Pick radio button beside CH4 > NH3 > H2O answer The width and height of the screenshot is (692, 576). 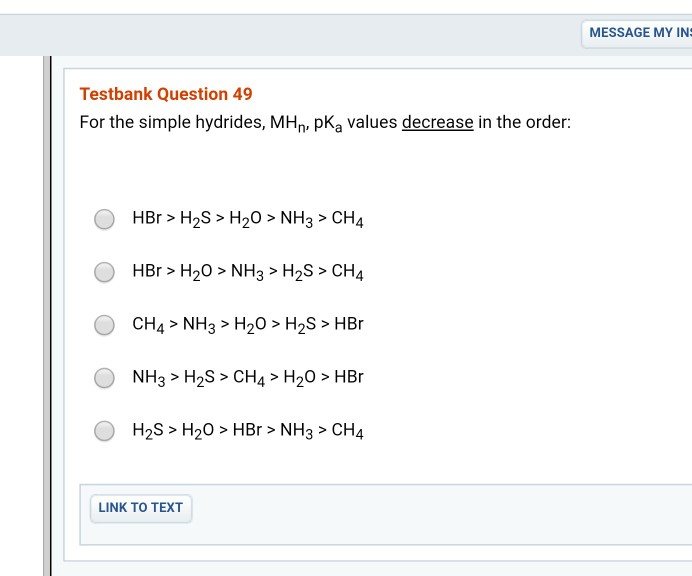[x=105, y=325]
